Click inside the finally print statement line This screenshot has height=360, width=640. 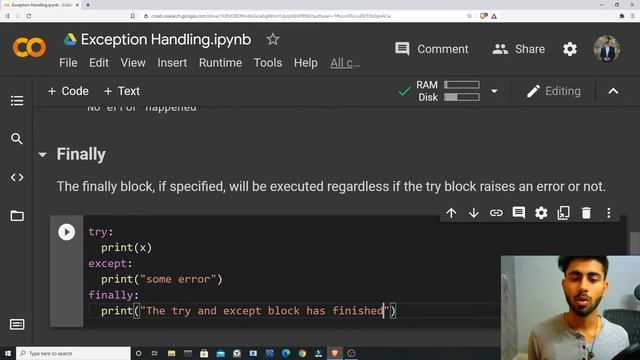[248, 311]
